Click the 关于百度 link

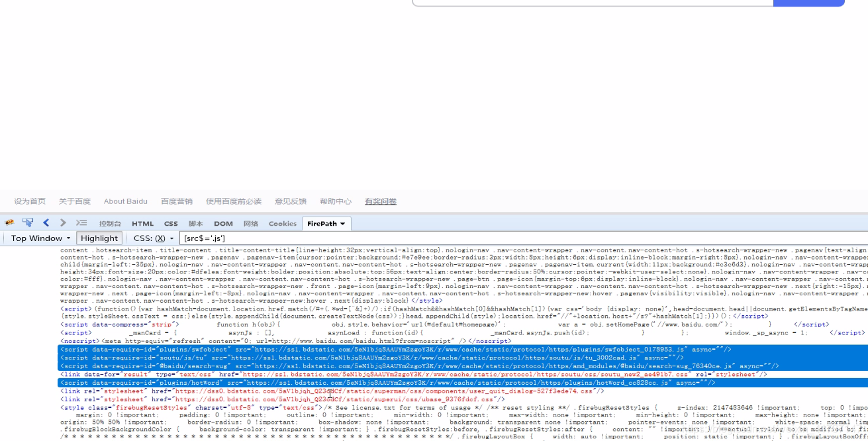coord(75,201)
